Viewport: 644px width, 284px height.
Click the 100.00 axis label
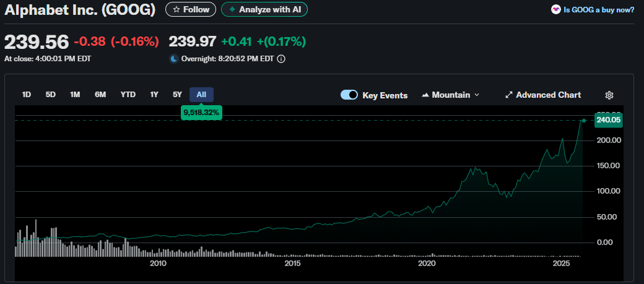click(x=609, y=191)
